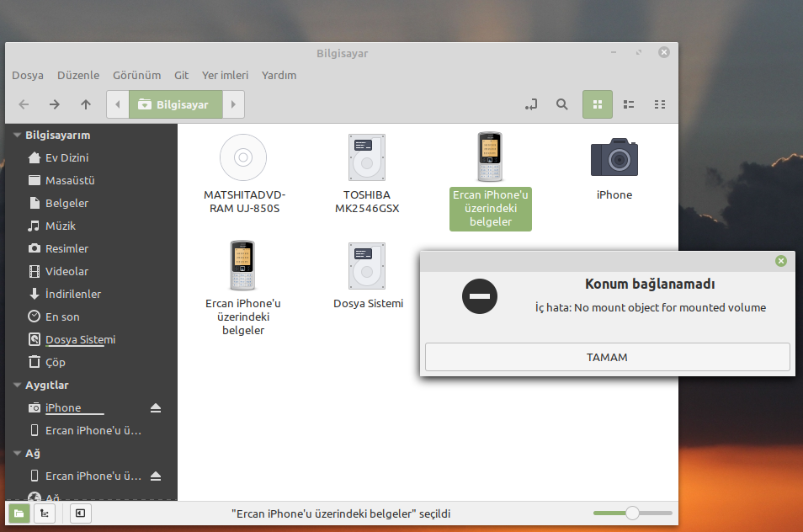Open iPhone under Aygıtlar
The width and height of the screenshot is (803, 532).
[63, 407]
